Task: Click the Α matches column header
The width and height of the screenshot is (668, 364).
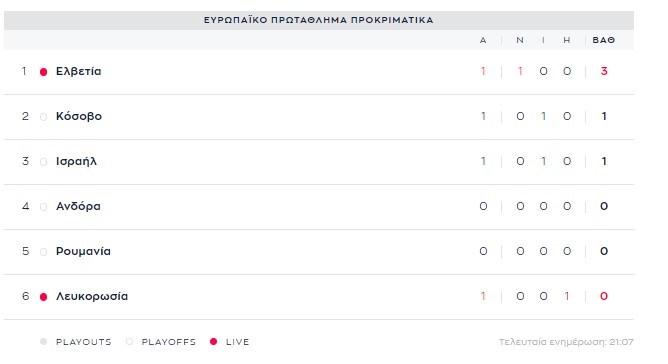Action: pyautogui.click(x=483, y=40)
